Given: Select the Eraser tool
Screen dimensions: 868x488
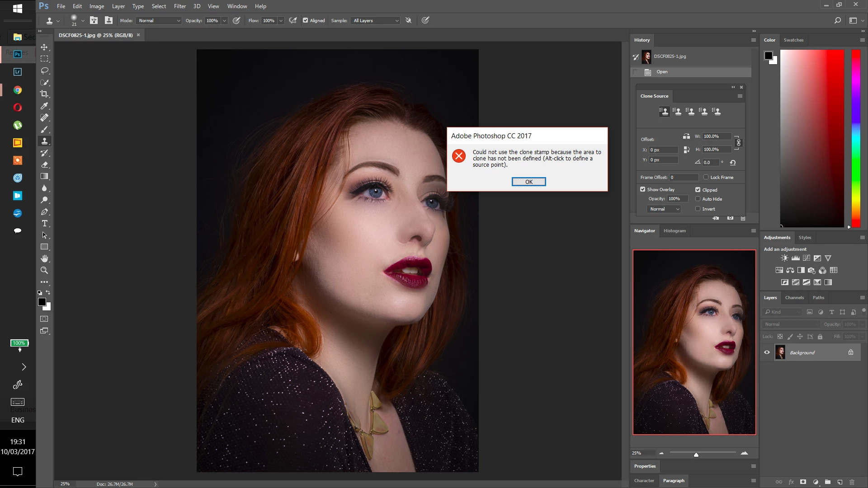Looking at the screenshot, I should pyautogui.click(x=44, y=165).
